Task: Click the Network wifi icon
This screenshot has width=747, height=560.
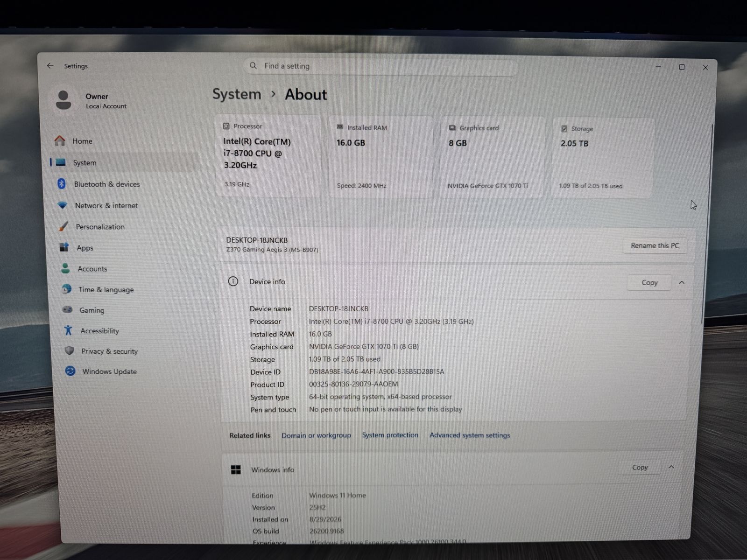Action: coord(62,205)
